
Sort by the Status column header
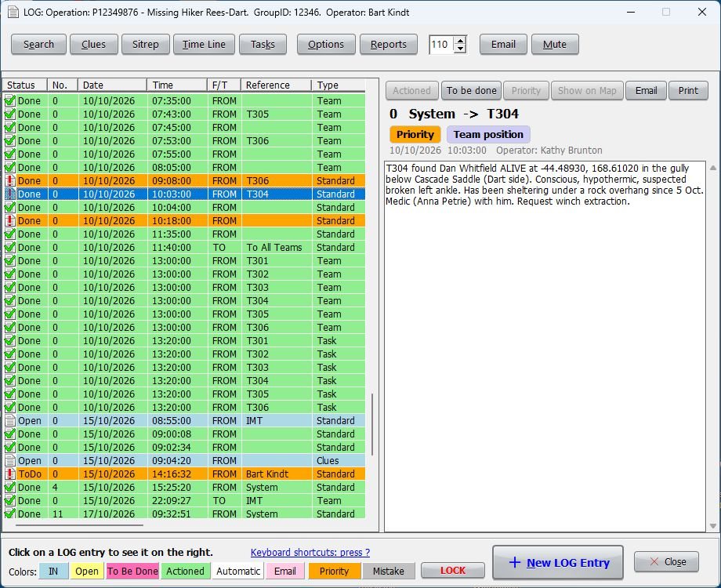click(25, 85)
